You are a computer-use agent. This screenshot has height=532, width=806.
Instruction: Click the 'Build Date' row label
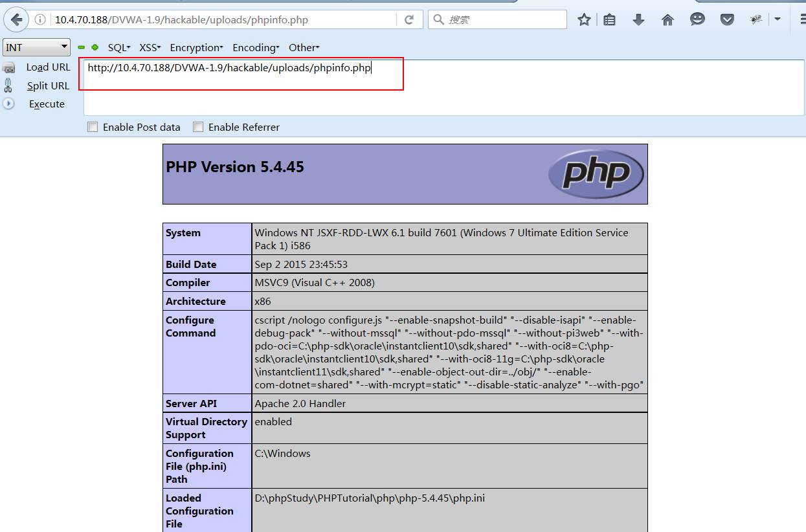tap(191, 264)
